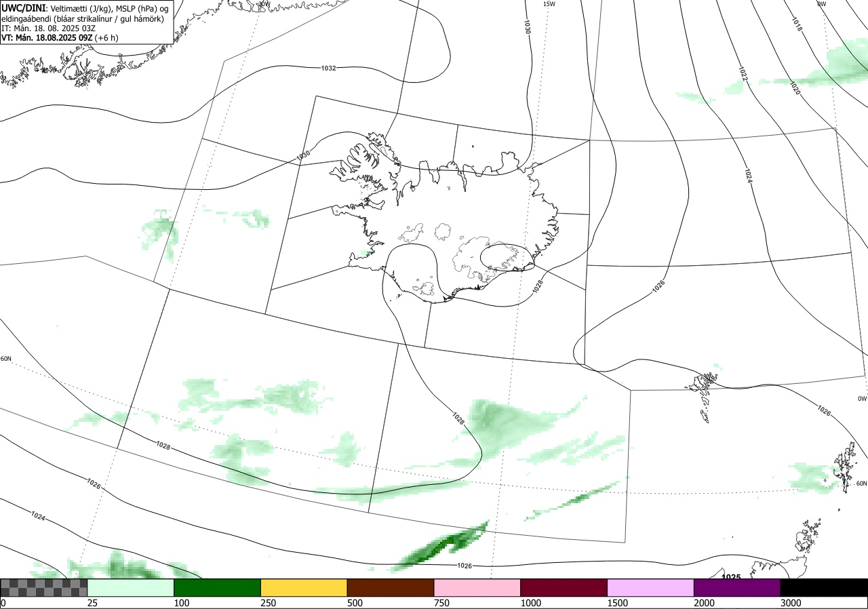The image size is (868, 609).
Task: Click the 1032 isobar label
Action: 329,68
